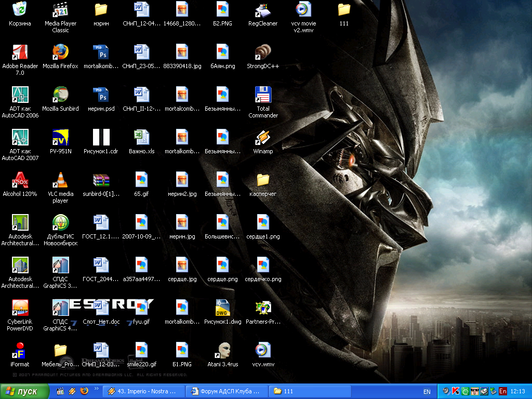The image size is (532, 399).
Task: Select the VLC media player icon
Action: click(60, 180)
